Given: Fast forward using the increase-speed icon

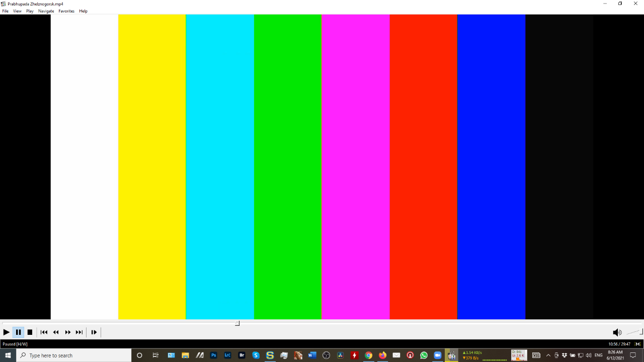Looking at the screenshot, I should pos(67,332).
